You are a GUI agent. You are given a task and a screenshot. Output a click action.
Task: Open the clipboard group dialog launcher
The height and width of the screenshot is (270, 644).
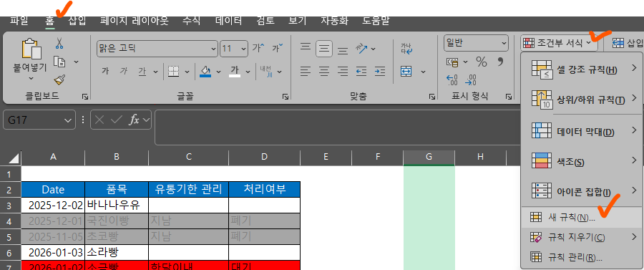coord(84,97)
